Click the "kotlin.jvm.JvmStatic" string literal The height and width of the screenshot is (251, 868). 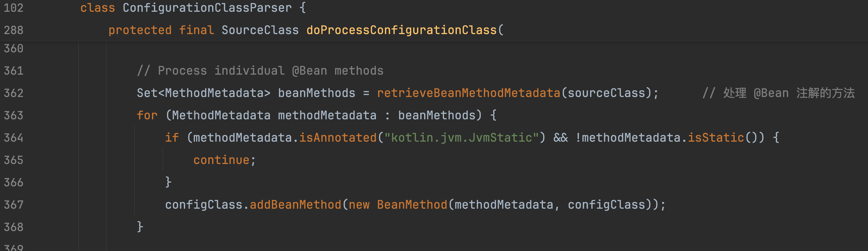[x=461, y=138]
